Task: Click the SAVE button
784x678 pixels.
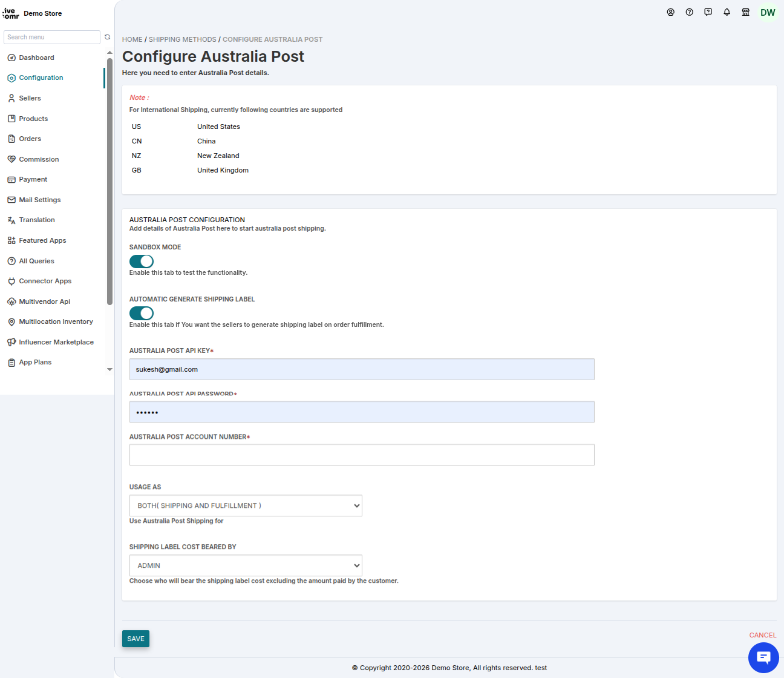Action: tap(136, 639)
